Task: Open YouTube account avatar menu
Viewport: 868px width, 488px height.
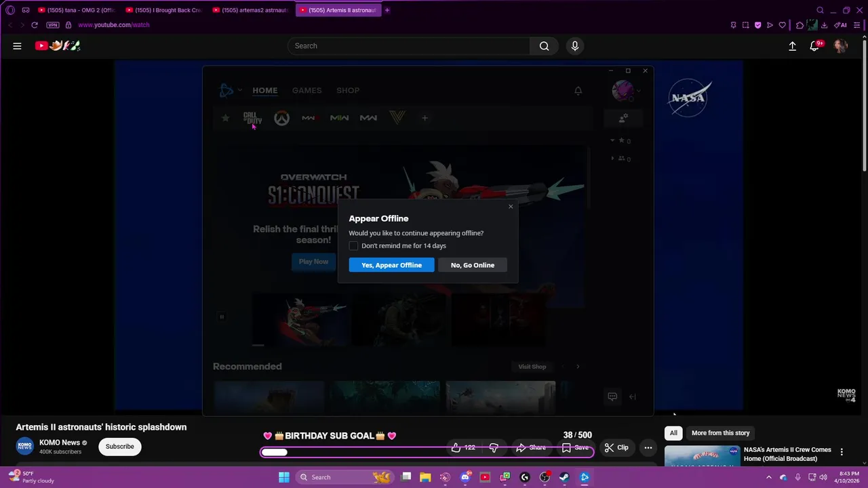Action: pyautogui.click(x=841, y=46)
